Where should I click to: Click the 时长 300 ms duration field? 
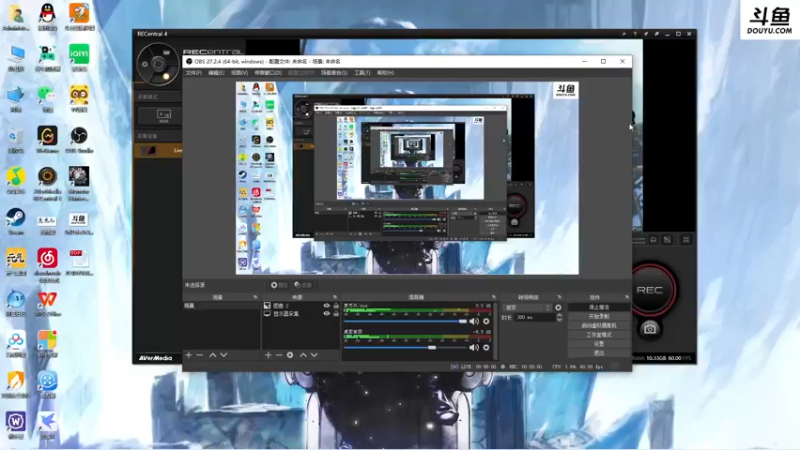coord(534,317)
